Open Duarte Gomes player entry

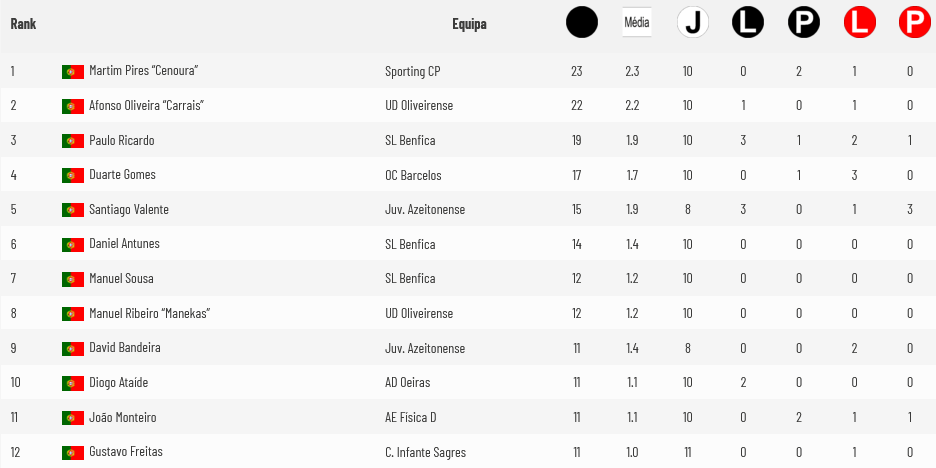coord(122,175)
